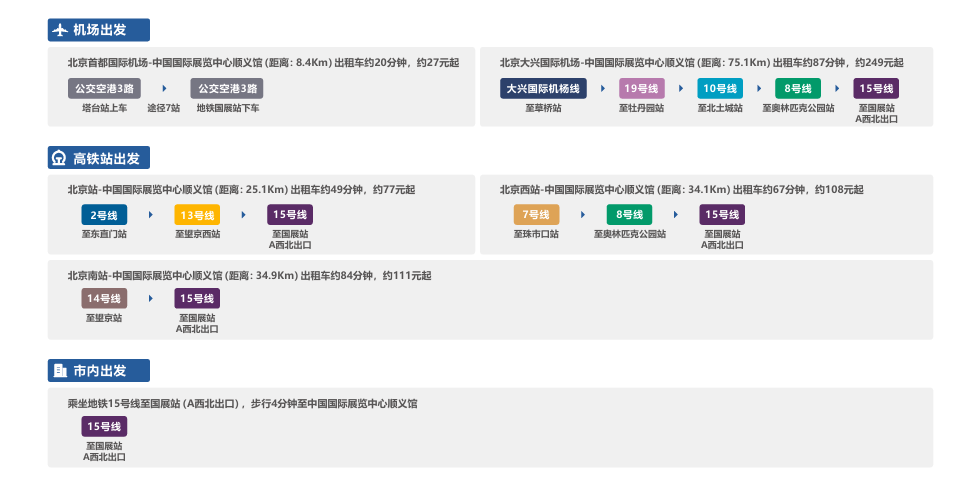Click the arrow after the 大兴国际机场线 badge
Viewport: 974px width, 489px height.
pyautogui.click(x=603, y=89)
